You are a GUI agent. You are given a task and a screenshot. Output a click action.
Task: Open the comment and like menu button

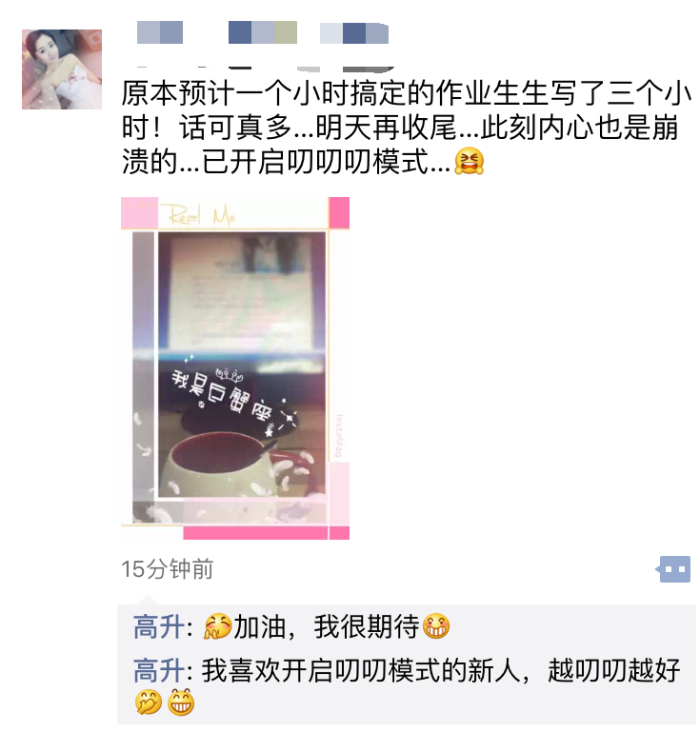coord(673,569)
